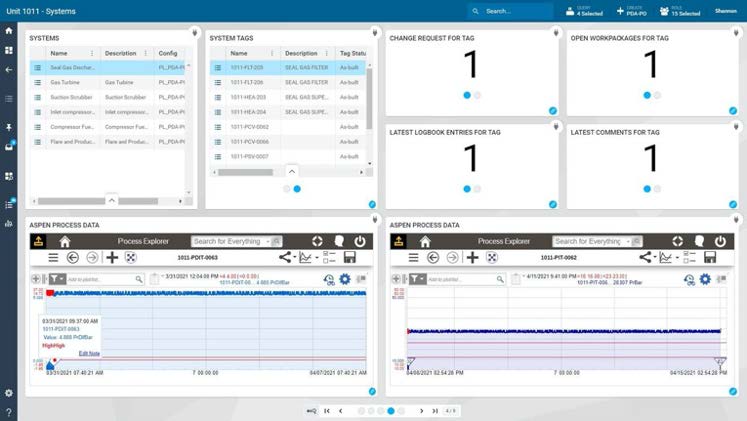The height and width of the screenshot is (421, 747).
Task: Select second page dot in Change Request widget
Action: coord(477,95)
